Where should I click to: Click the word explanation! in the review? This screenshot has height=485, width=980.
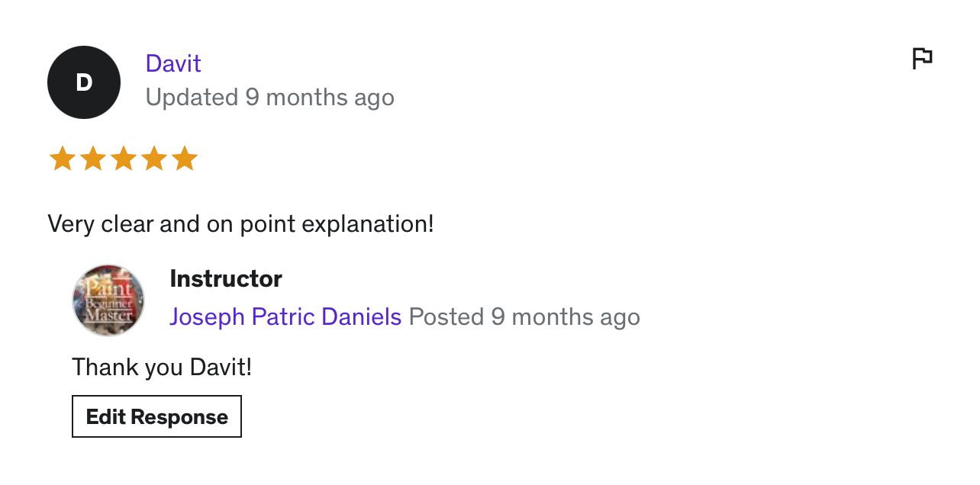[x=368, y=224]
